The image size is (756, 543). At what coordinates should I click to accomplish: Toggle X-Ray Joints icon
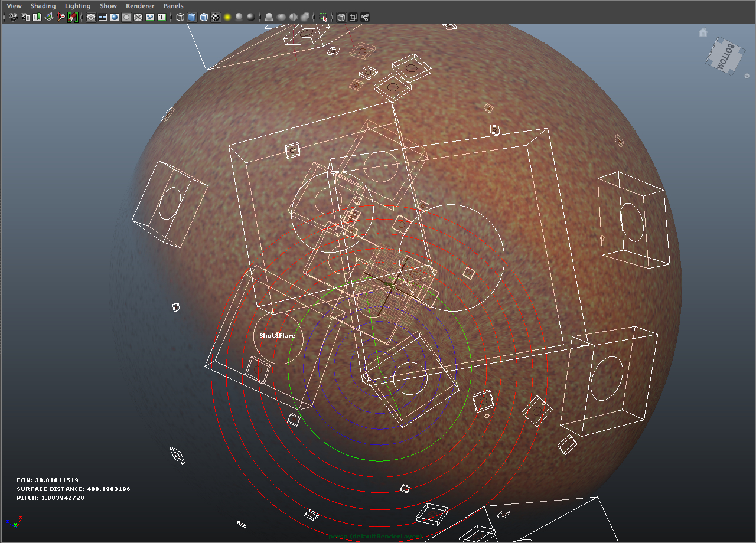[364, 17]
